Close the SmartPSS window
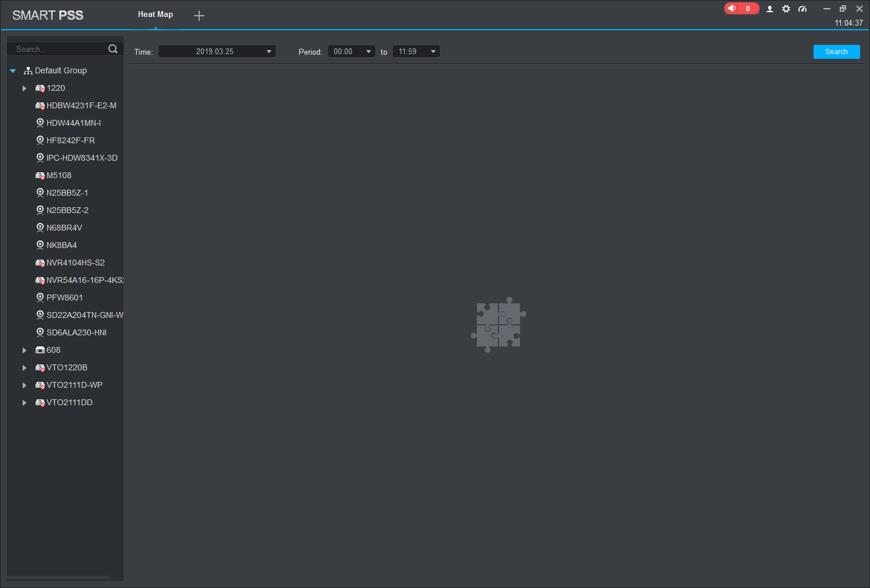 click(860, 9)
